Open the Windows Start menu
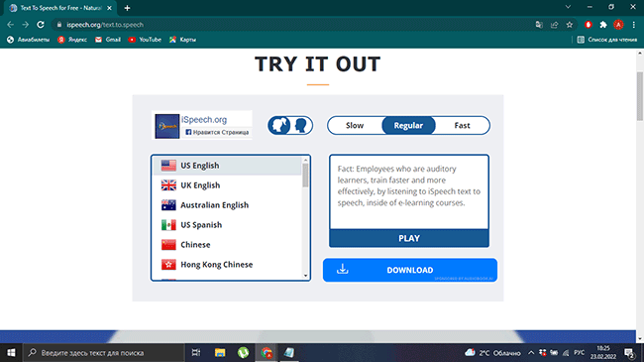 coord(11,352)
